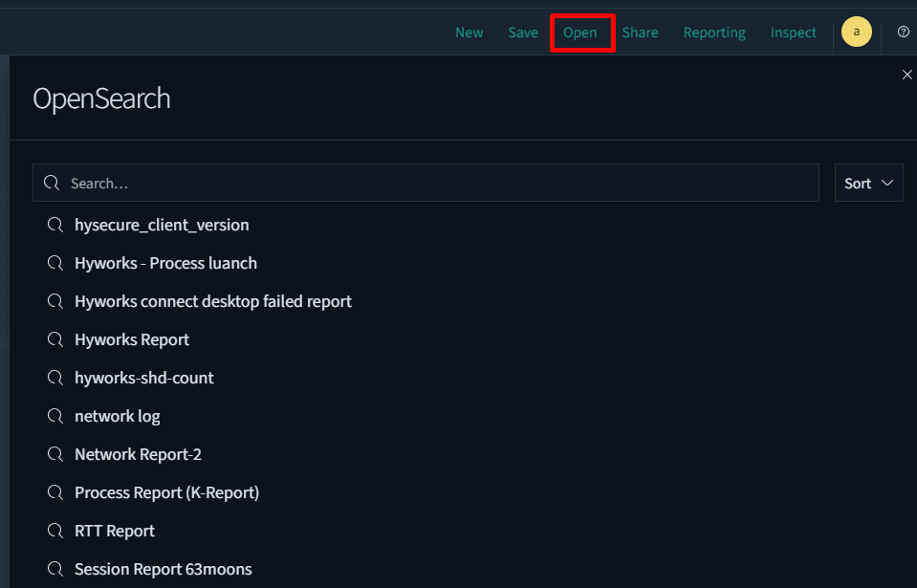917x588 pixels.
Task: Open the Session Report 63moons search
Action: 164,569
